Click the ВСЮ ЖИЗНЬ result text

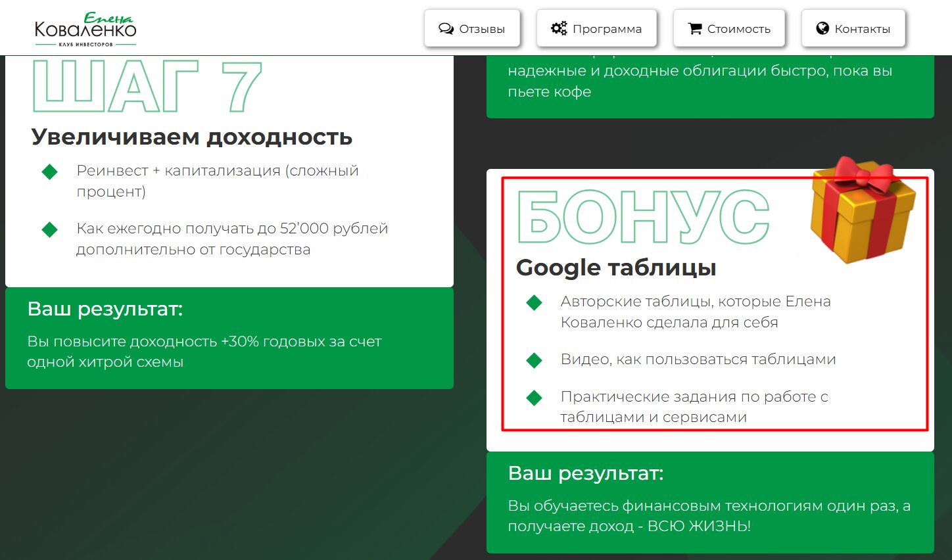709,516
